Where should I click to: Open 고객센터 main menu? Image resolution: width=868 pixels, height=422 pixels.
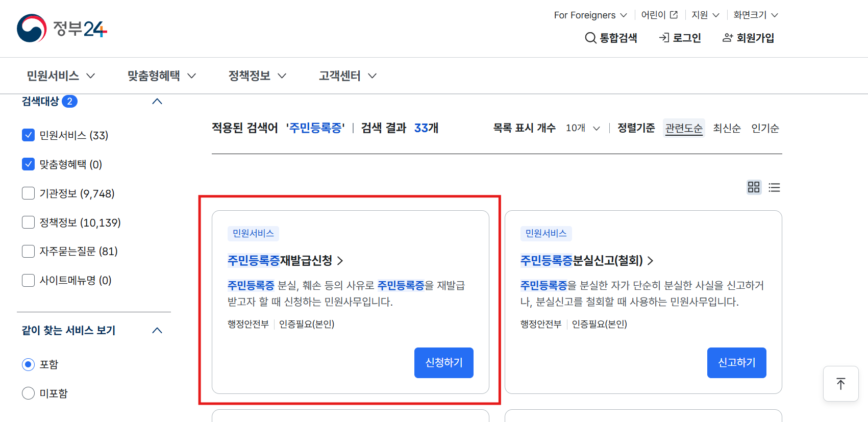point(348,76)
